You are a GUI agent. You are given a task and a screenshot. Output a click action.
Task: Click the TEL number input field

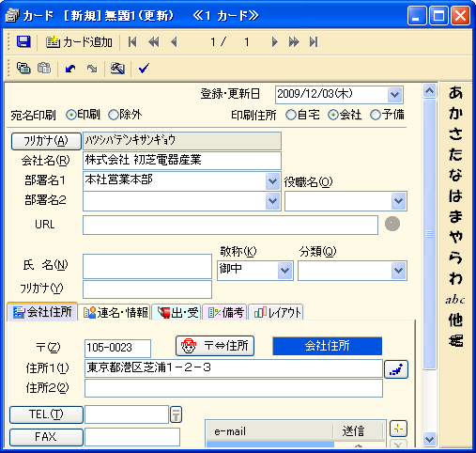coord(127,414)
